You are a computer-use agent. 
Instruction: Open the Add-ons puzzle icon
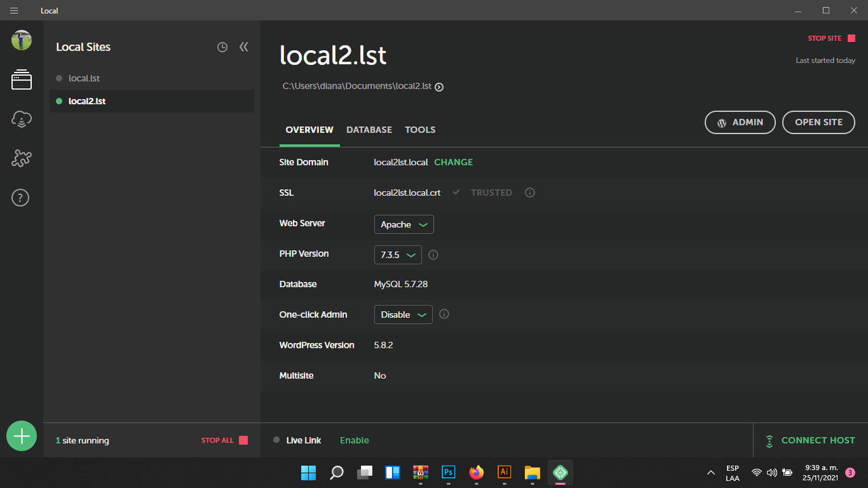tap(22, 159)
